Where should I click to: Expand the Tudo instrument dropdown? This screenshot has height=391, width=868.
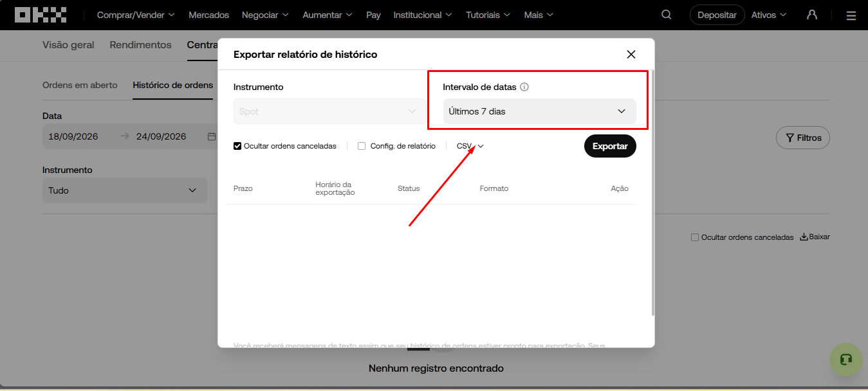pos(125,190)
